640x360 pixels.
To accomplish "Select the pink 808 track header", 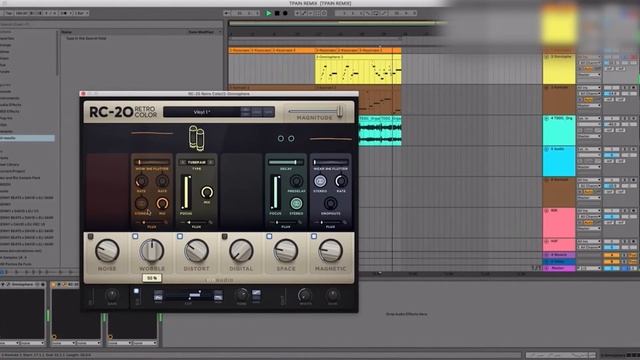I will [559, 223].
